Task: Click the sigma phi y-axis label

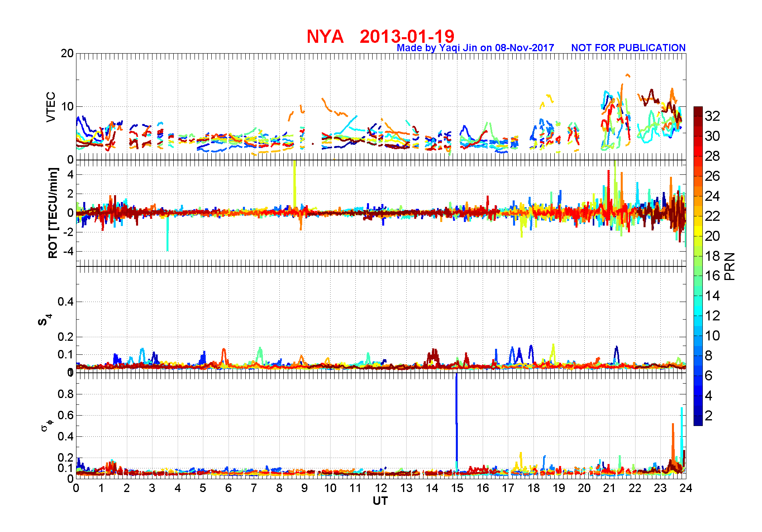Action: click(x=47, y=425)
